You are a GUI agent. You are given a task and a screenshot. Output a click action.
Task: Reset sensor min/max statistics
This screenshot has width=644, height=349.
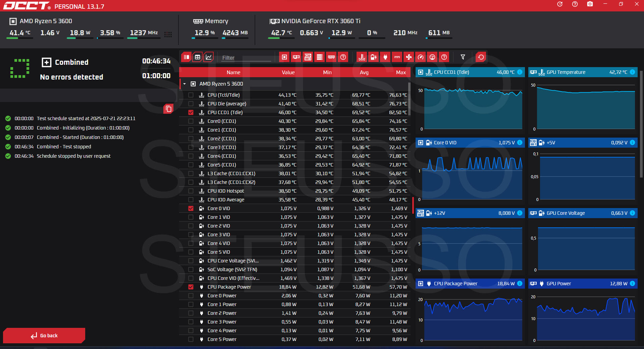click(481, 57)
